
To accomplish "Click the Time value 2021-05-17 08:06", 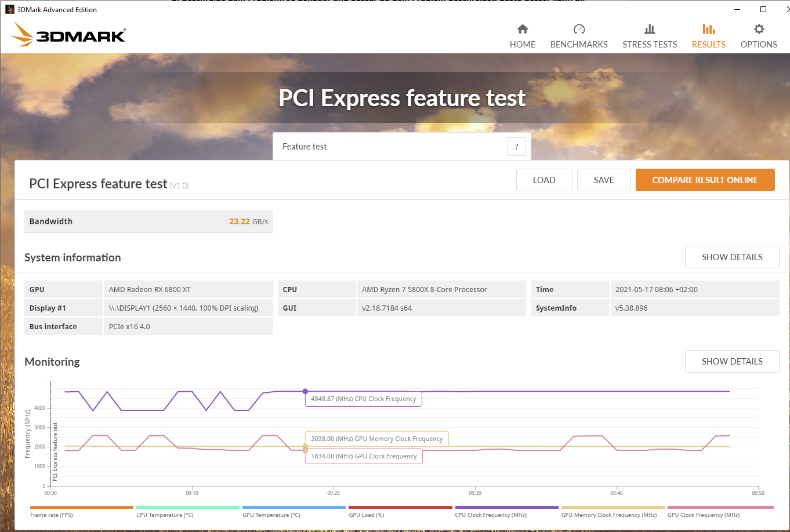I will click(656, 289).
